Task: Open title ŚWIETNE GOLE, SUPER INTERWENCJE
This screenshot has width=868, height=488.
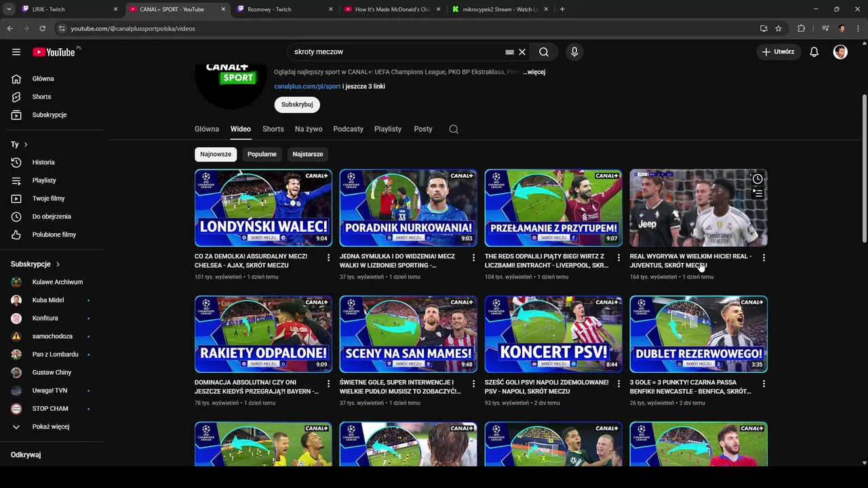Action: [401, 387]
